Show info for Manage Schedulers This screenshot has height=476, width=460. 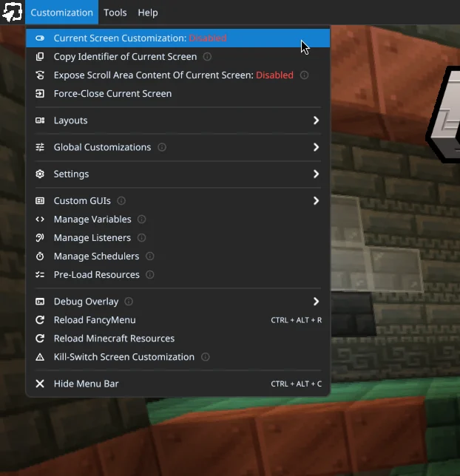(150, 256)
